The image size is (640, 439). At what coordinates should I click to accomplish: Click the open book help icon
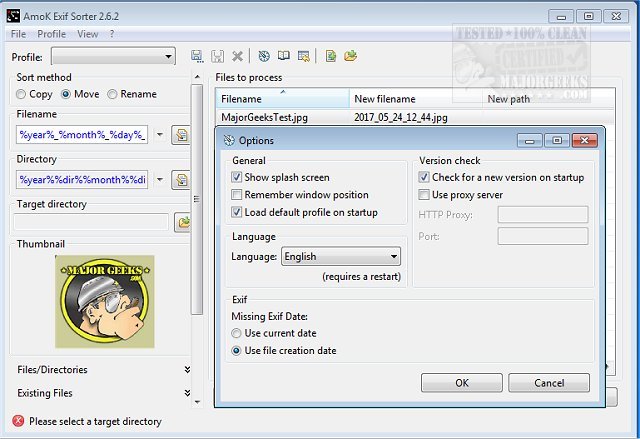(284, 56)
